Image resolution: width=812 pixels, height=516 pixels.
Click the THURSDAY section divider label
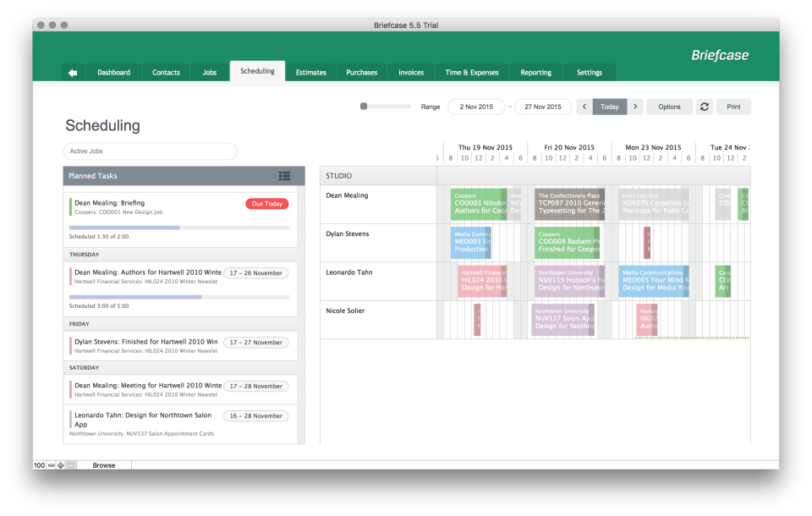point(84,255)
